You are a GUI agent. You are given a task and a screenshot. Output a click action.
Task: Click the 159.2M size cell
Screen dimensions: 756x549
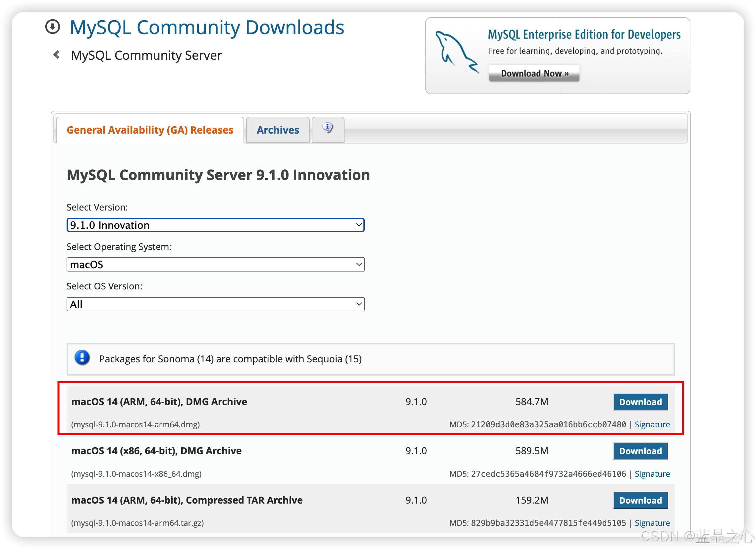[x=532, y=500]
